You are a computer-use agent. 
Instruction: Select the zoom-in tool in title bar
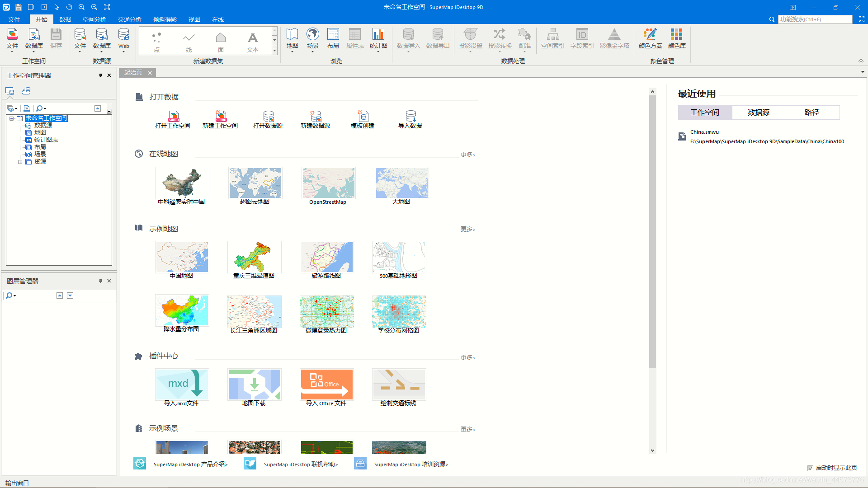[x=81, y=7]
